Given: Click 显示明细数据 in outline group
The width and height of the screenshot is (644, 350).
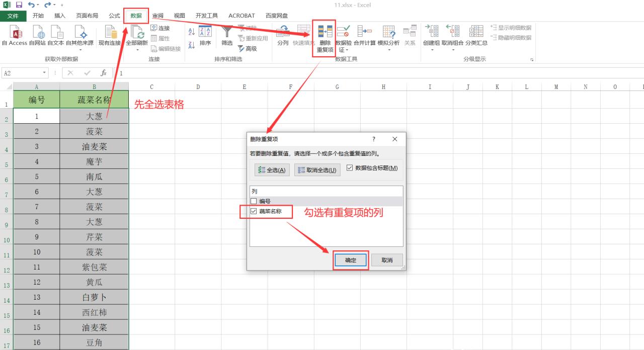Looking at the screenshot, I should [511, 28].
